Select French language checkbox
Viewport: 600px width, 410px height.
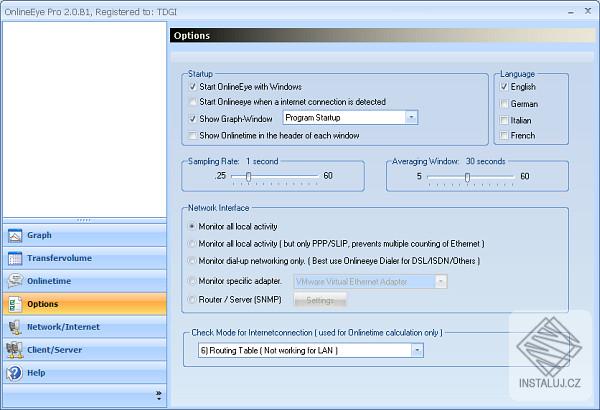pos(504,136)
